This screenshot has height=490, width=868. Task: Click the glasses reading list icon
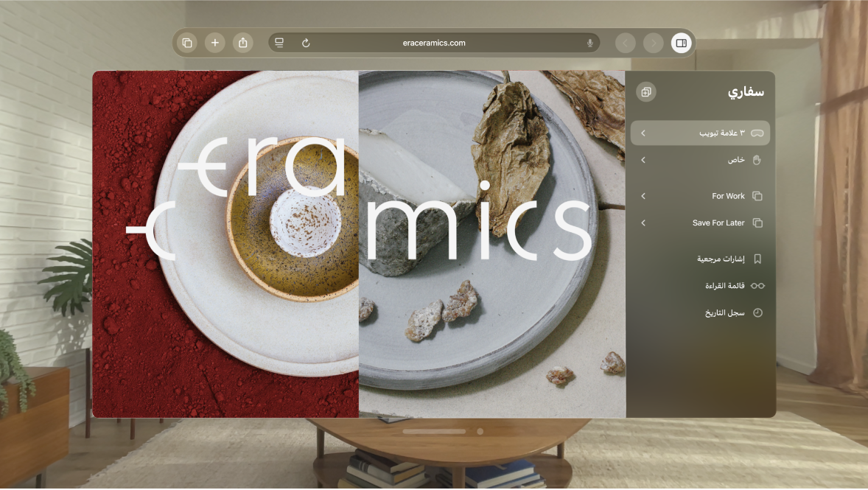(757, 286)
